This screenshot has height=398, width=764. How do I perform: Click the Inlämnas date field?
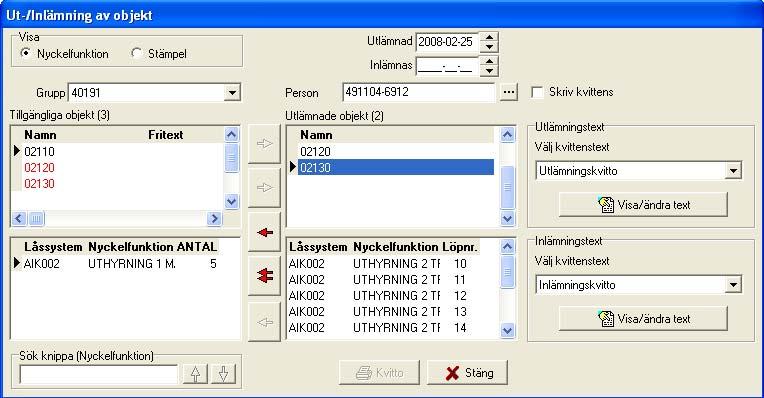pyautogui.click(x=447, y=66)
